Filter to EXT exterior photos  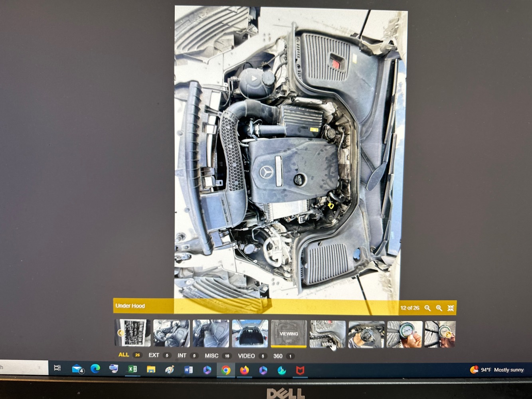click(x=160, y=355)
